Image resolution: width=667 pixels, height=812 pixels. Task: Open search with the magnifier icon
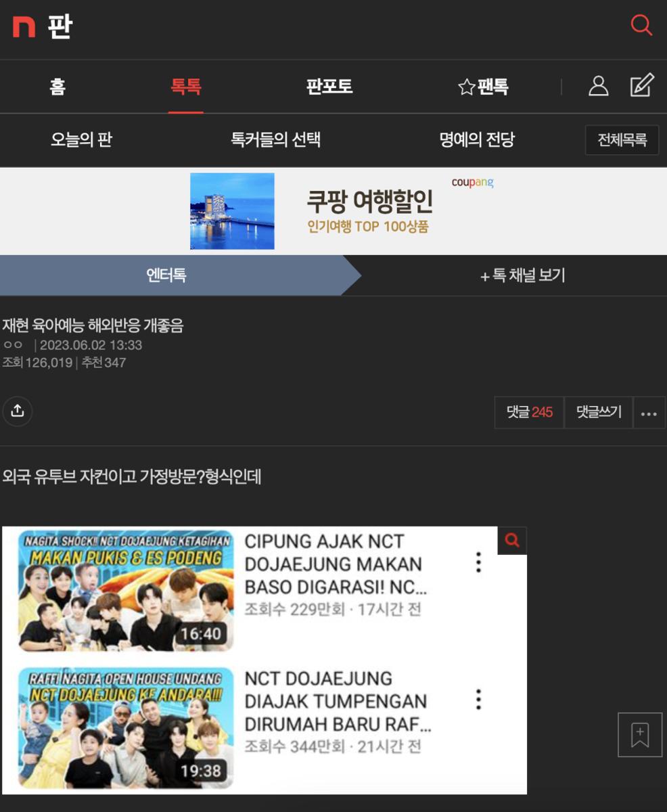tap(641, 26)
